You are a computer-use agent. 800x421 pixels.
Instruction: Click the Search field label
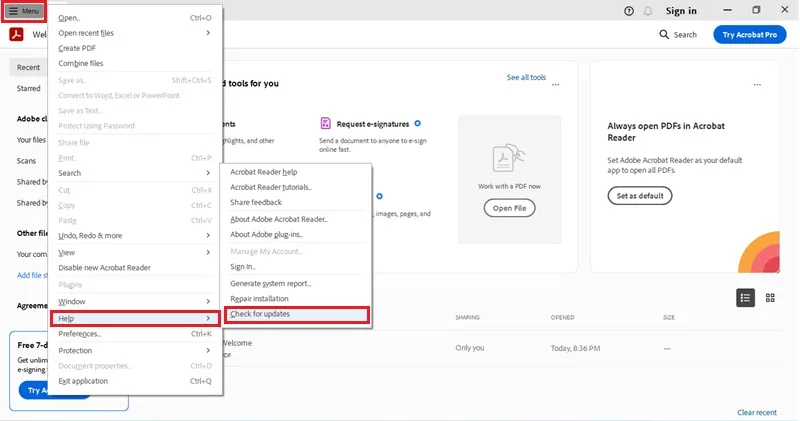[x=685, y=35]
